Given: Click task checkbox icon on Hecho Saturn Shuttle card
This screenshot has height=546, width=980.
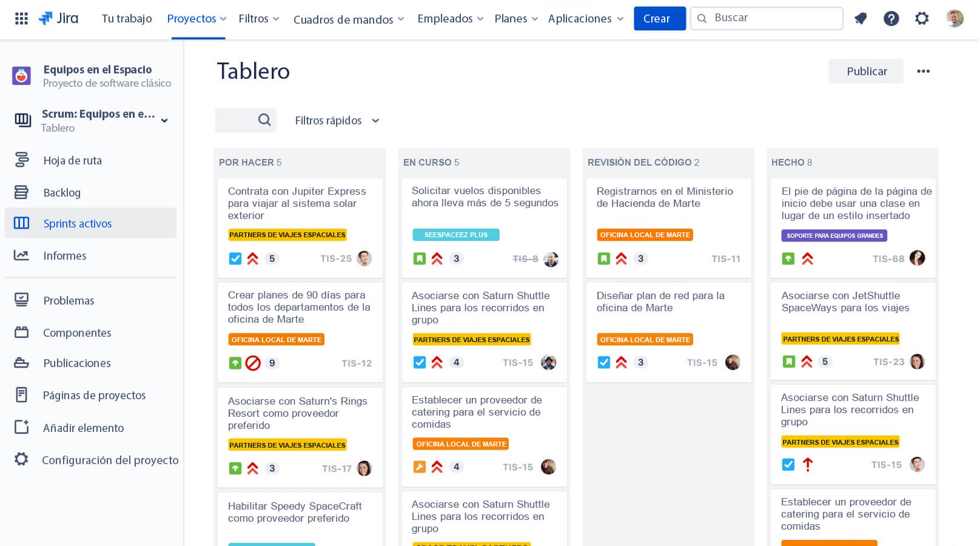Looking at the screenshot, I should point(788,465).
